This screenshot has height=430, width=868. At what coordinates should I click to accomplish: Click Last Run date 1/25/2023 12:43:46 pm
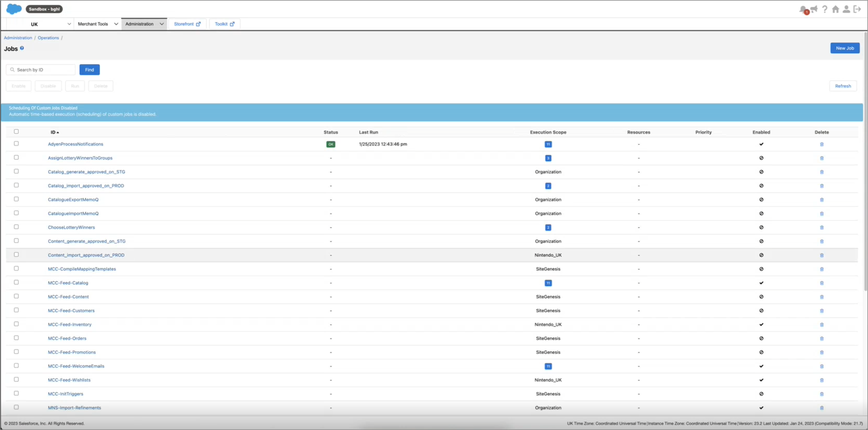pyautogui.click(x=383, y=144)
